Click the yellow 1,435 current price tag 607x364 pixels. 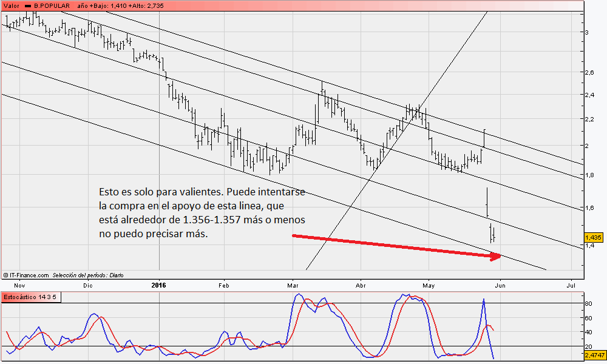[x=593, y=238]
